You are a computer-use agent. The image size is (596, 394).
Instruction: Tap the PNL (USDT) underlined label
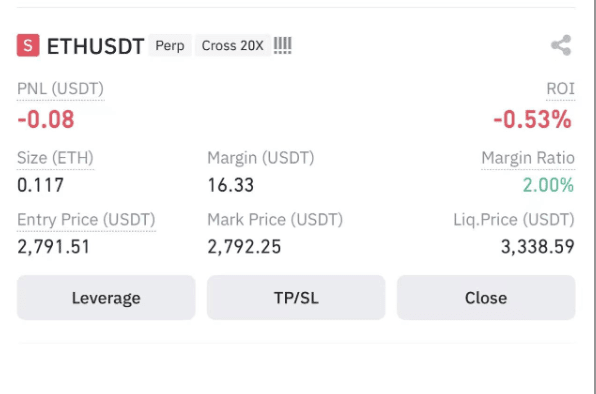pyautogui.click(x=60, y=89)
